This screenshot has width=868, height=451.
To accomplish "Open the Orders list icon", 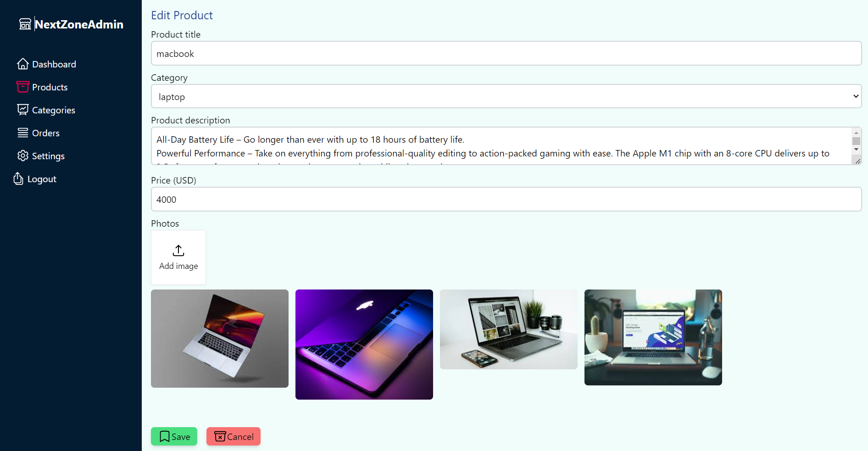I will tap(23, 133).
